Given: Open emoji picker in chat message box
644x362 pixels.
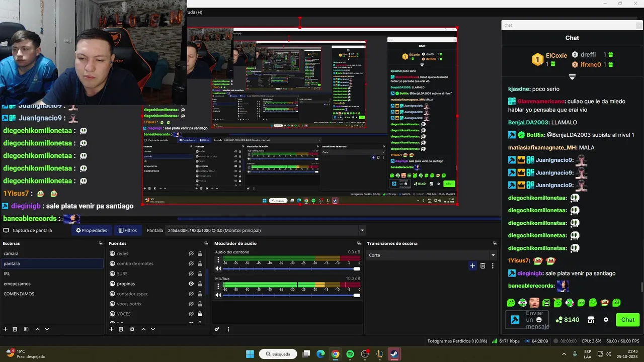Looking at the screenshot, I should (539, 320).
